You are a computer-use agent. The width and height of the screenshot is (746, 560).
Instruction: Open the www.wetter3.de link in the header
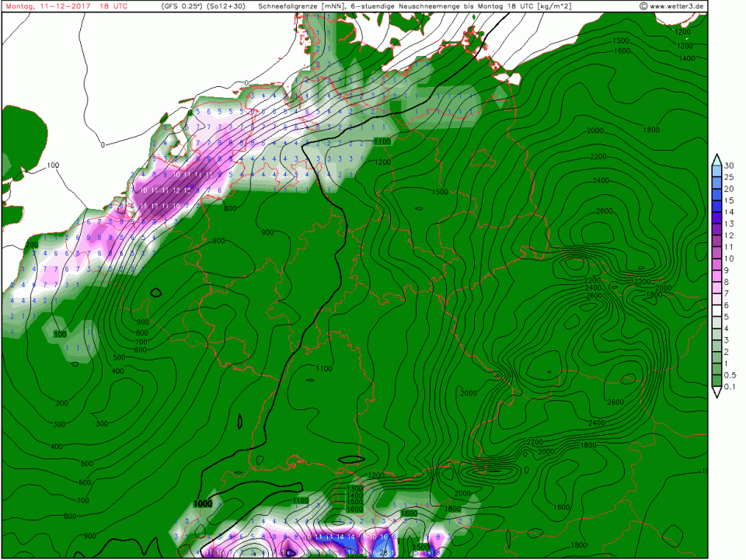coord(677,6)
